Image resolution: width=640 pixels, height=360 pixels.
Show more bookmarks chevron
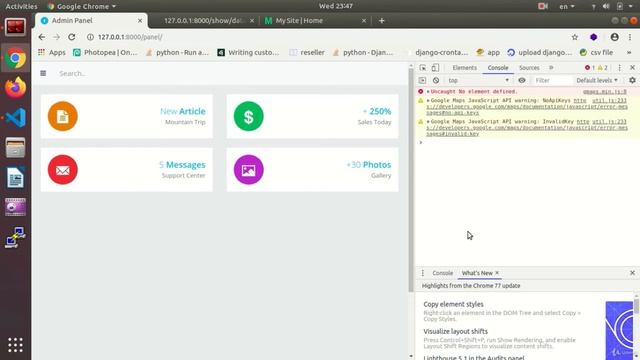(x=629, y=53)
